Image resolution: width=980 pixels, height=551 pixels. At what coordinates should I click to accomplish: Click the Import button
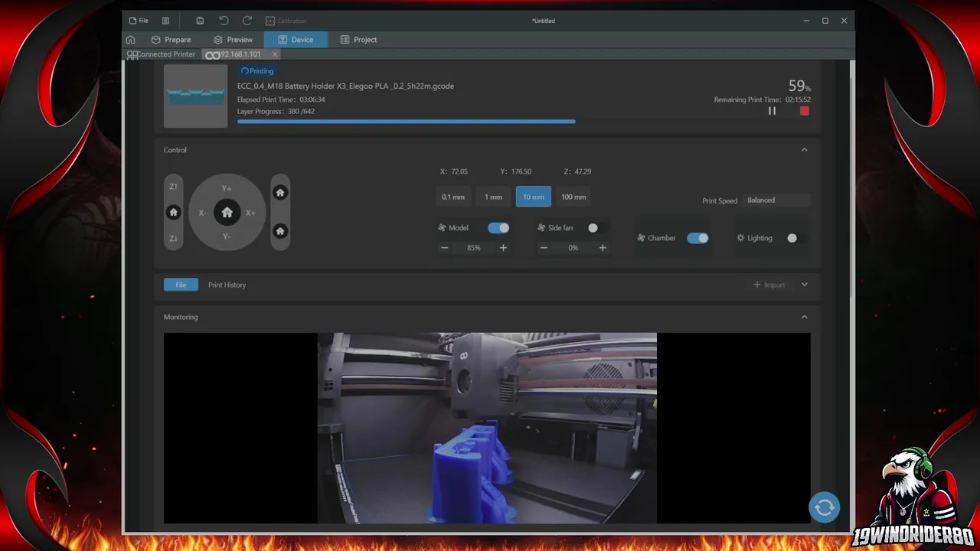click(769, 285)
